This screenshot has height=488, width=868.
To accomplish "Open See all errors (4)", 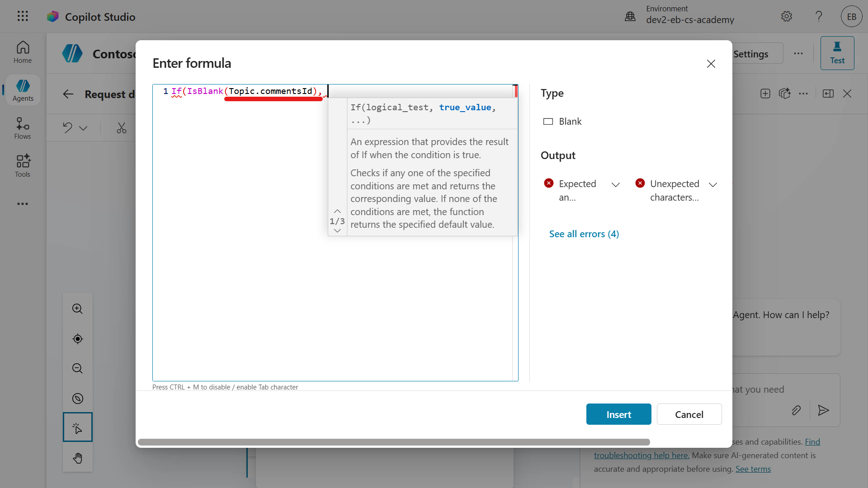I will (x=584, y=234).
